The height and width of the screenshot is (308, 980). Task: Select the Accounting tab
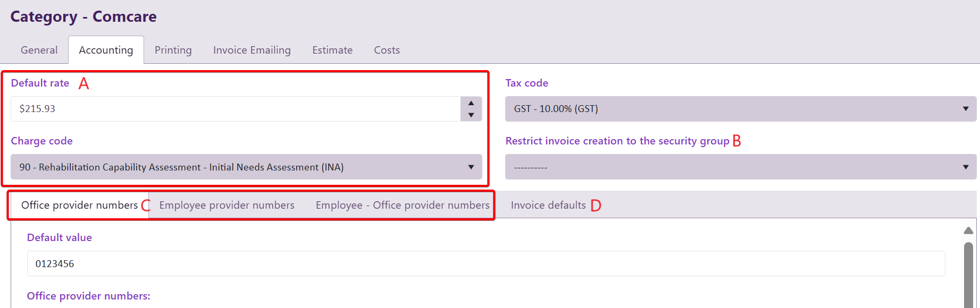click(106, 50)
